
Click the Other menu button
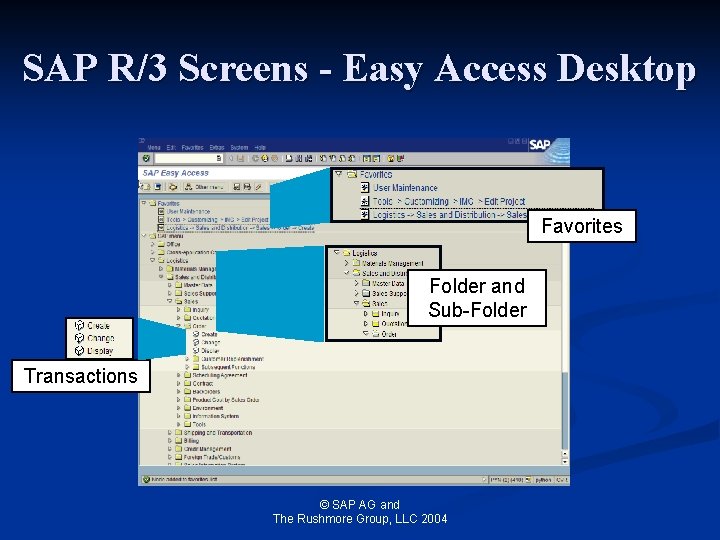(204, 187)
